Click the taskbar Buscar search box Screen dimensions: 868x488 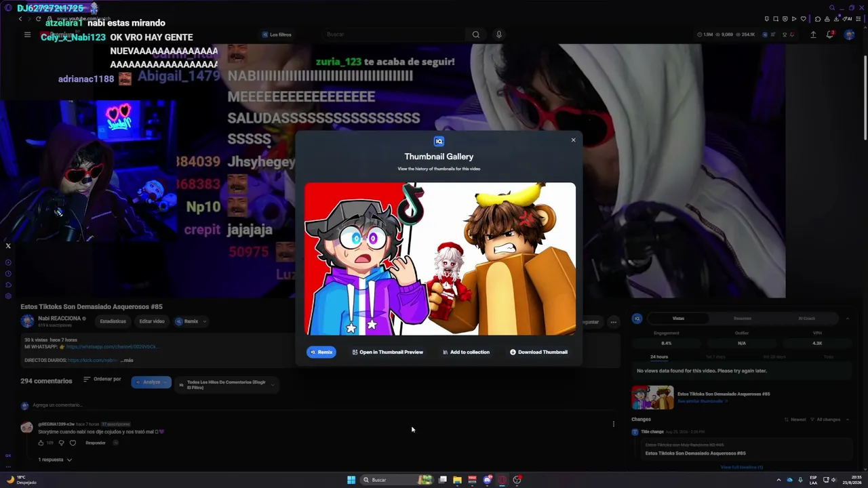pos(397,480)
